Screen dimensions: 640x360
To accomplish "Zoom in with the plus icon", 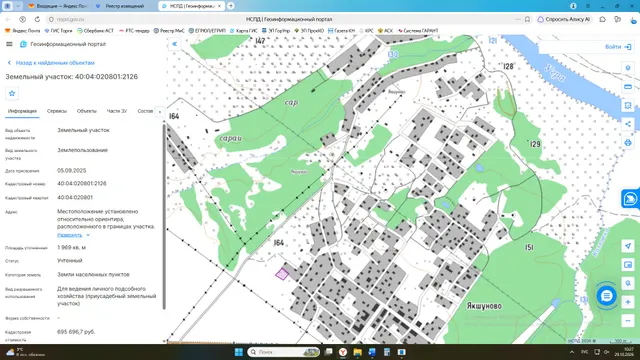I will click(628, 302).
